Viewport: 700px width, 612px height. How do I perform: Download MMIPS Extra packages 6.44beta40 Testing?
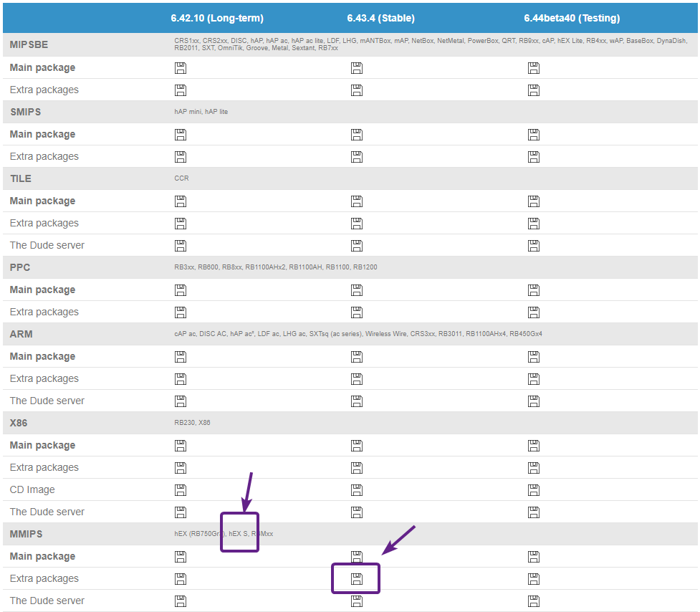534,579
